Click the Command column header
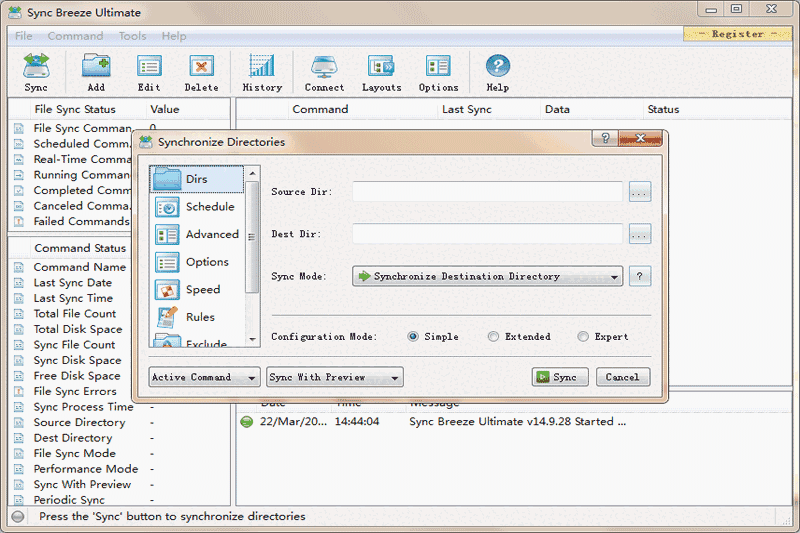800x533 pixels. (x=320, y=109)
